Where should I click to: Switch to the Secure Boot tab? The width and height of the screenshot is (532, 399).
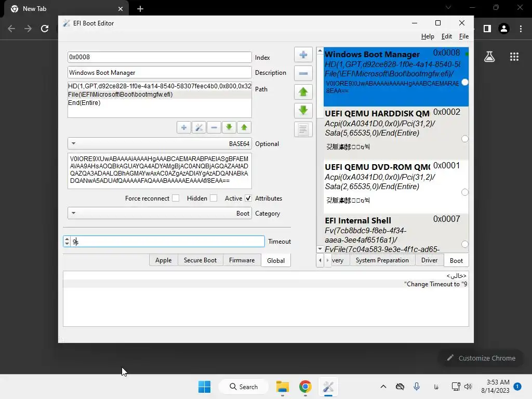(200, 260)
